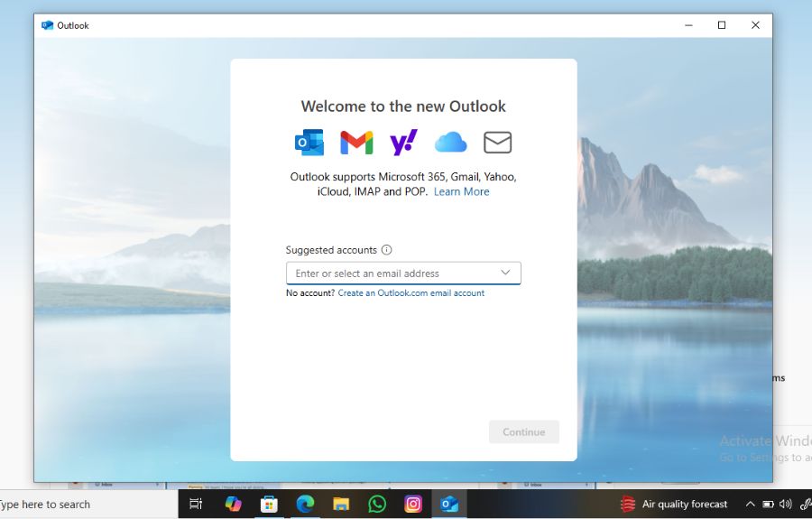
Task: Click the Yahoo icon in the welcome card
Action: pos(403,143)
